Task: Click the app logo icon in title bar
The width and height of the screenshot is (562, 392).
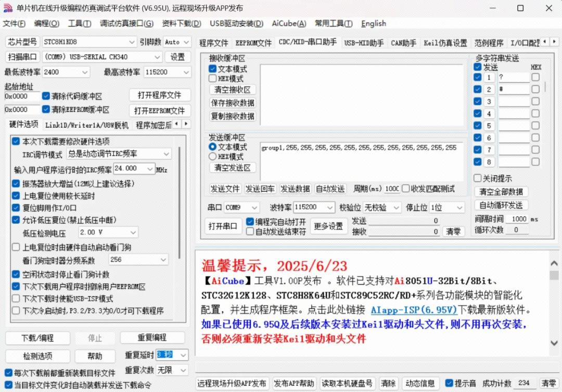Action: (8, 8)
